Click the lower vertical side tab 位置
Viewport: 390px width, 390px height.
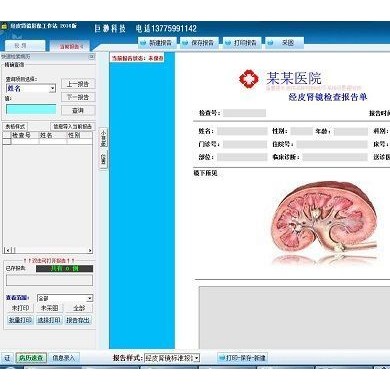click(104, 159)
